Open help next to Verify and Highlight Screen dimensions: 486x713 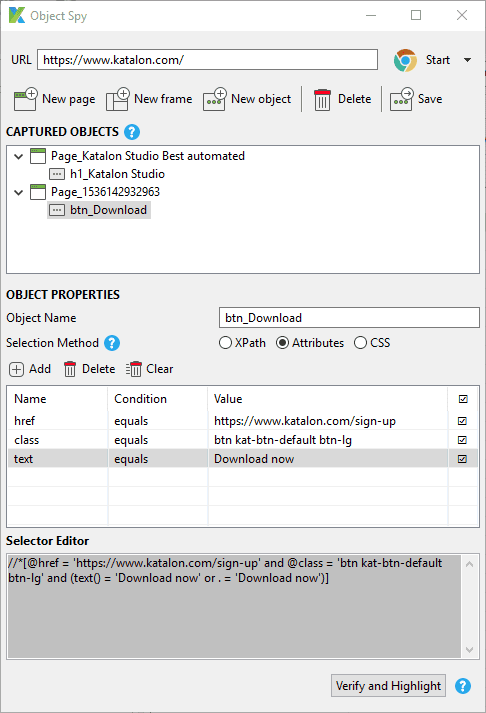[463, 686]
